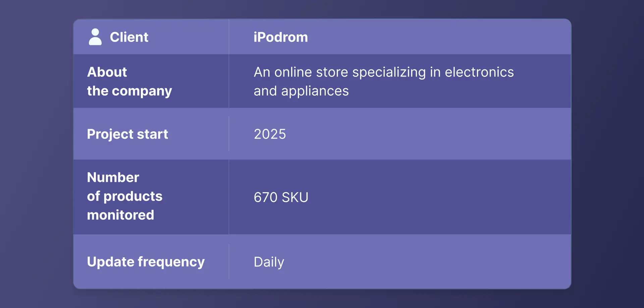The height and width of the screenshot is (308, 644).
Task: Click the 2025 project start value
Action: pos(270,134)
